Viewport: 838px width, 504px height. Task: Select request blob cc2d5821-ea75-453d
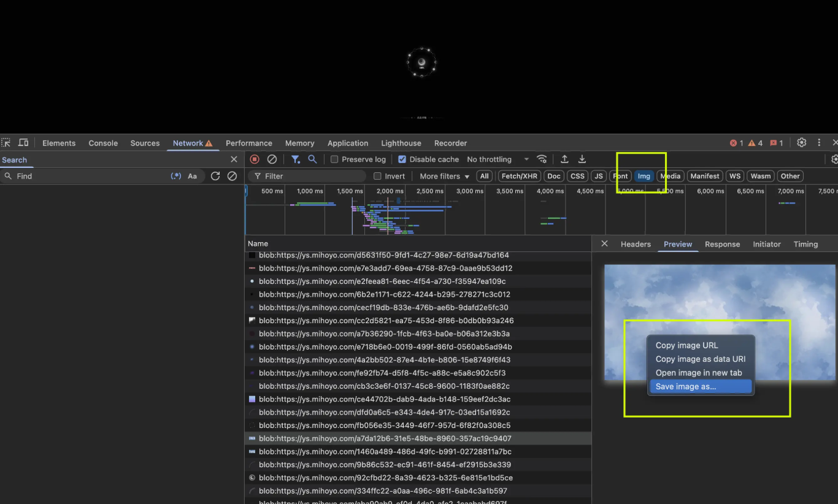(418, 321)
